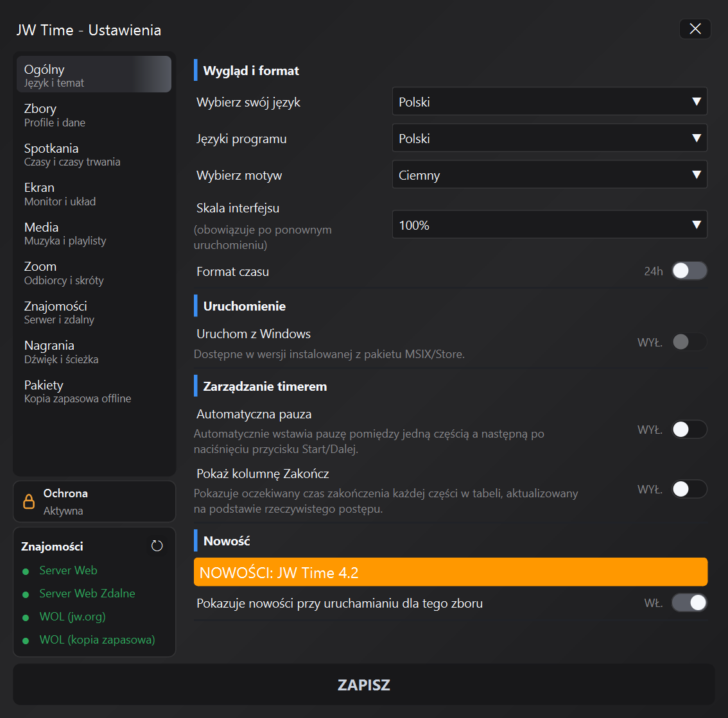Select the Ogólny settings tab
Image resolution: width=728 pixels, height=718 pixels.
[94, 74]
